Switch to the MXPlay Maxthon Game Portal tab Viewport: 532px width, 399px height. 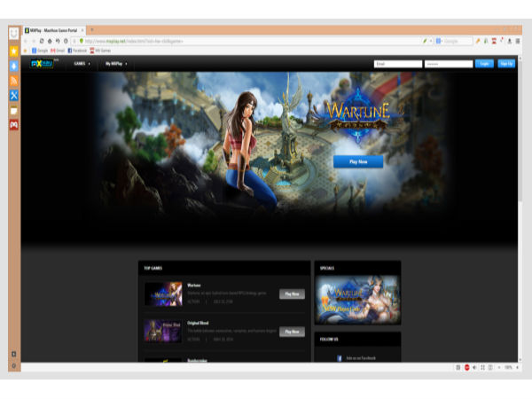tap(54, 30)
